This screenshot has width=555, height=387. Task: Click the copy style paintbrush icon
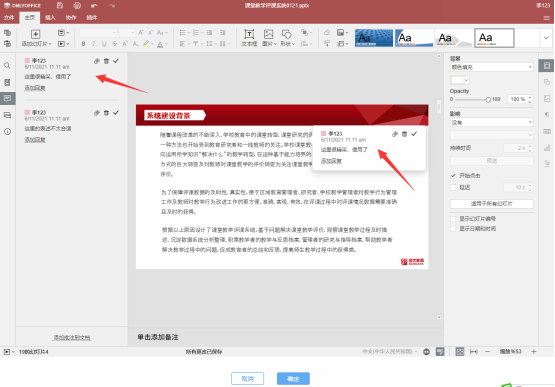(x=327, y=44)
